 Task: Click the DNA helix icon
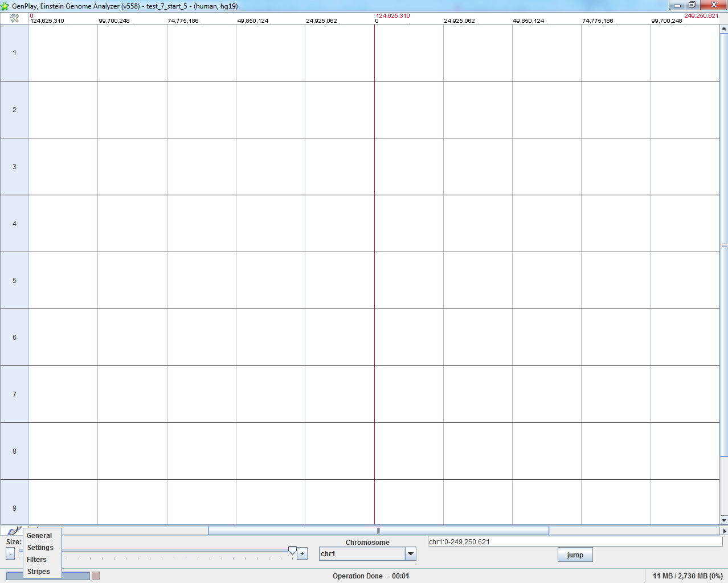click(14, 531)
